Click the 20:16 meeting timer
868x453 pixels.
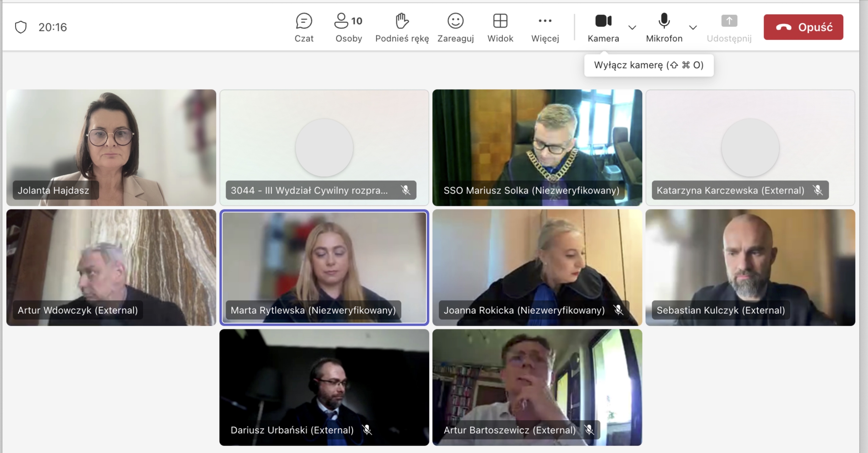coord(53,27)
